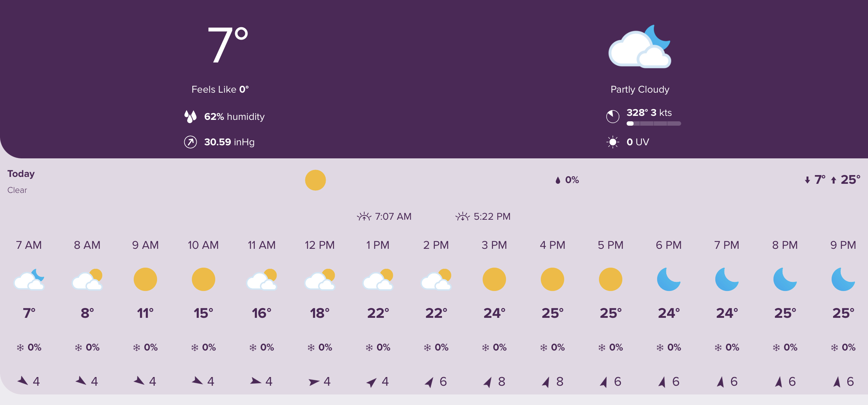The image size is (868, 405).
Task: Click the sunset icon next to 5:22 PM
Action: (462, 217)
